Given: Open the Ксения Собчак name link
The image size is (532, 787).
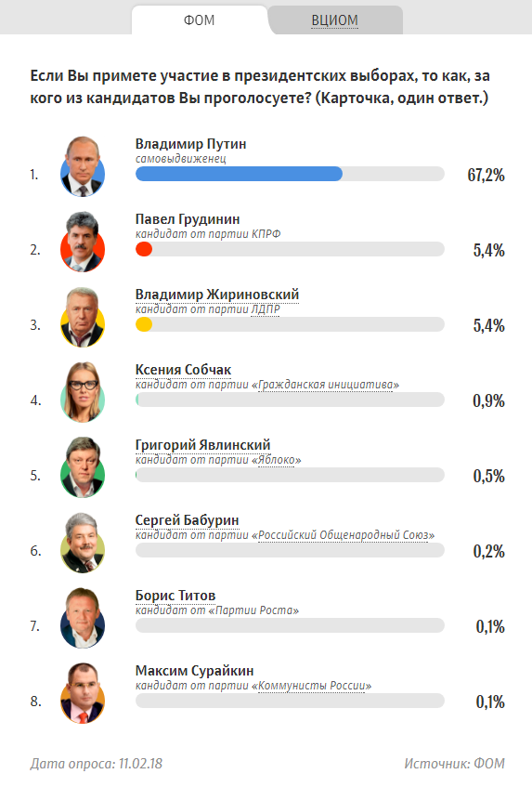Looking at the screenshot, I should [x=183, y=370].
